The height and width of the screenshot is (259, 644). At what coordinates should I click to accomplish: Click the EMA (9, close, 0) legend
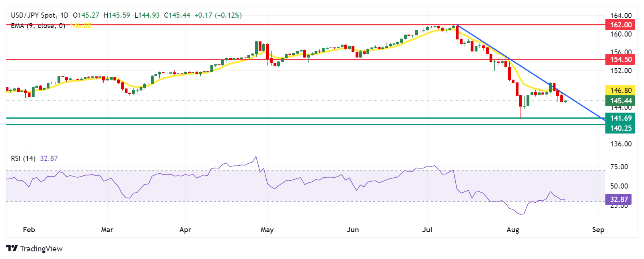pos(38,26)
